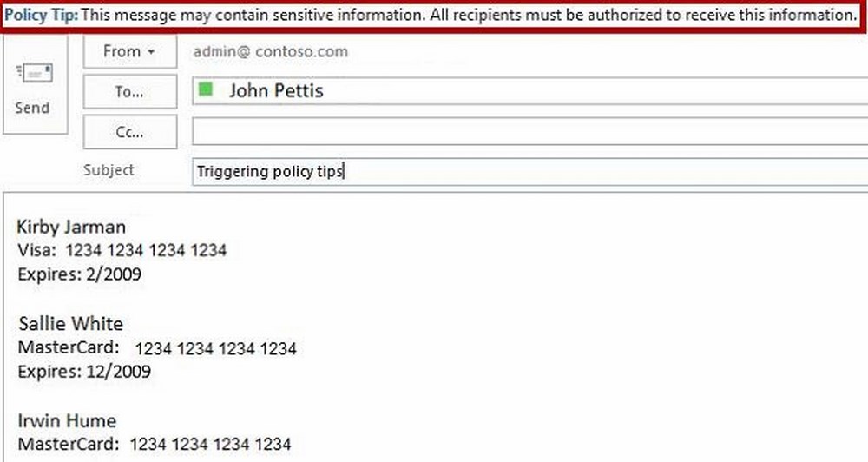Click the admin@contoso.com sender address

point(271,51)
